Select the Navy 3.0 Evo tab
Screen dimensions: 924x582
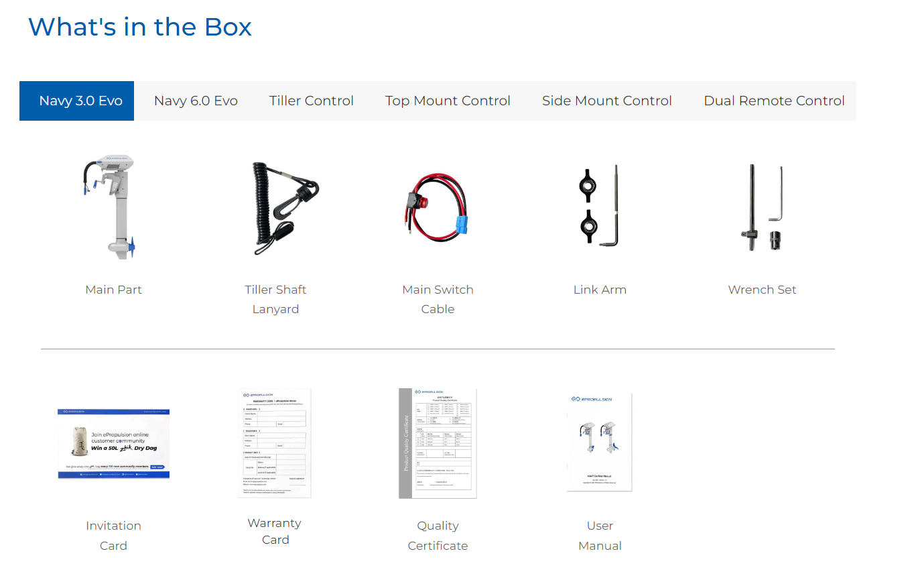click(76, 101)
